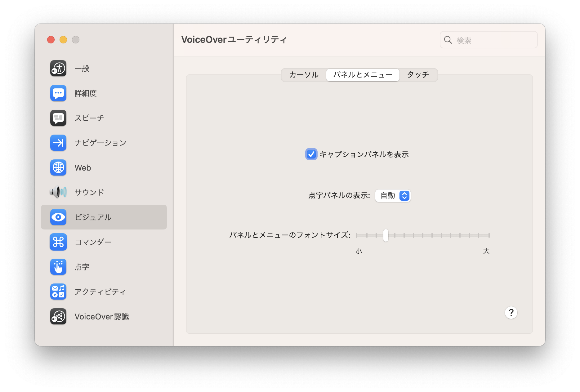This screenshot has width=580, height=392.
Task: Select the Web globe icon
Action: (x=58, y=168)
